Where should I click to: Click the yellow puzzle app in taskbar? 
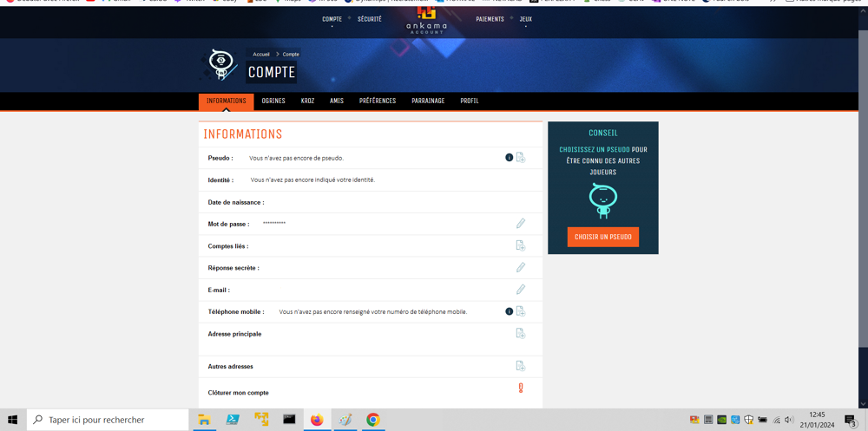(260, 420)
